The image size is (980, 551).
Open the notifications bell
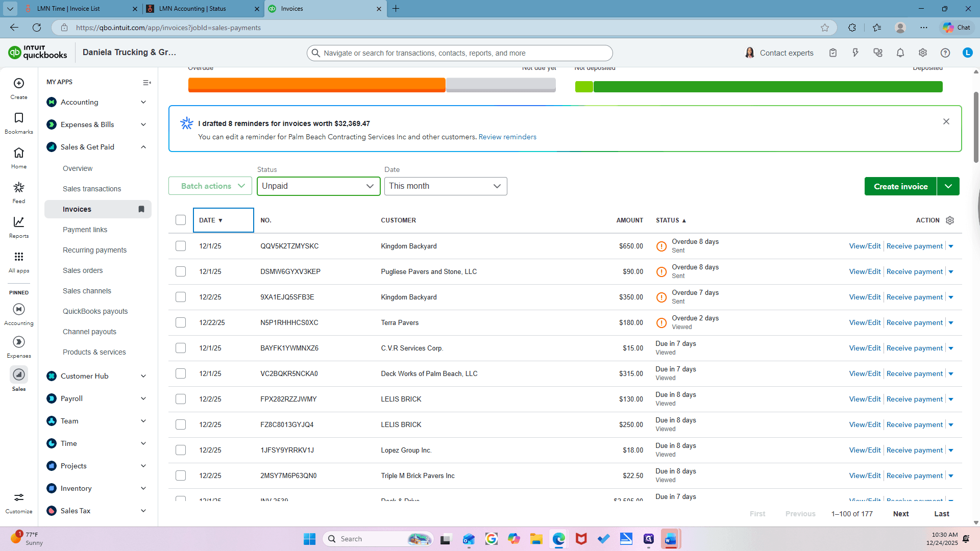click(x=900, y=53)
